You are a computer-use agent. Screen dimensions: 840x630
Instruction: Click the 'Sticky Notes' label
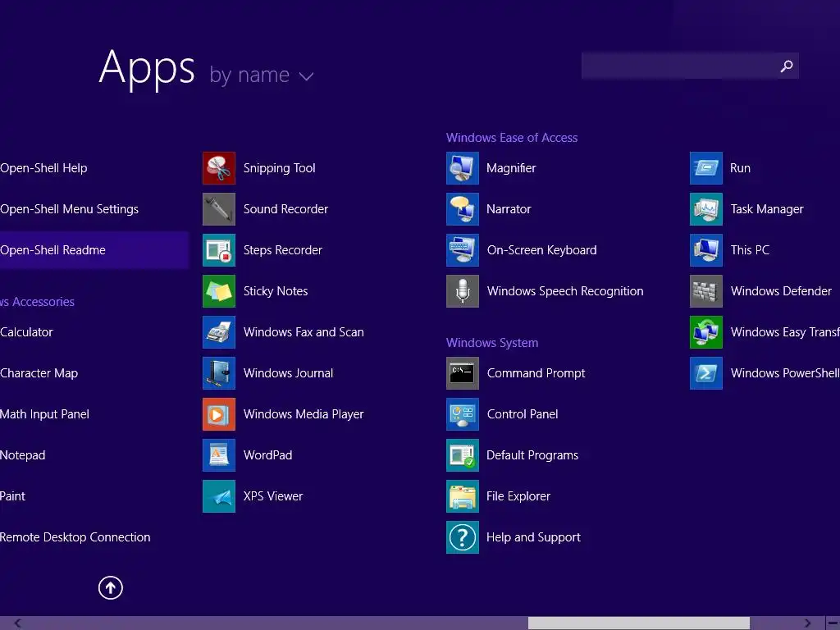276,291
